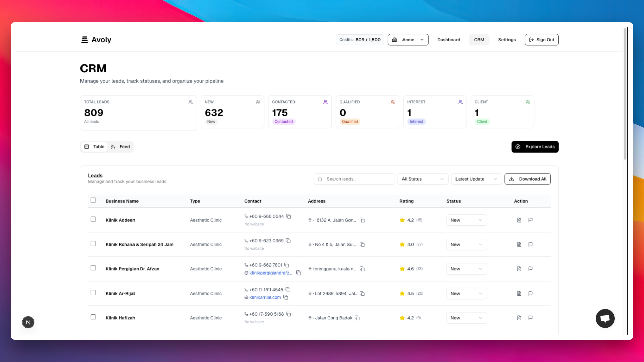
Task: Check the Klinik Rohana & Seripah 24 Jam checkbox
Action: pyautogui.click(x=93, y=244)
